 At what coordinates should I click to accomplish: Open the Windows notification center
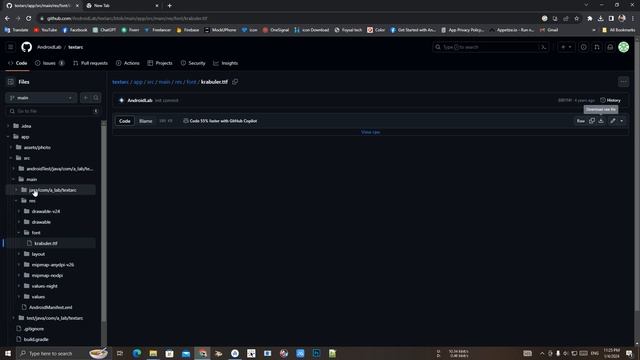[x=629, y=353]
